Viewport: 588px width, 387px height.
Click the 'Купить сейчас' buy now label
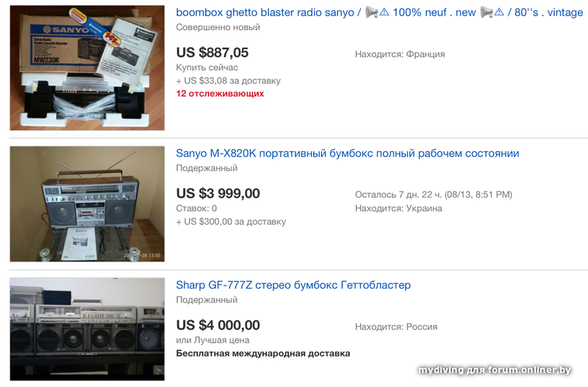207,68
